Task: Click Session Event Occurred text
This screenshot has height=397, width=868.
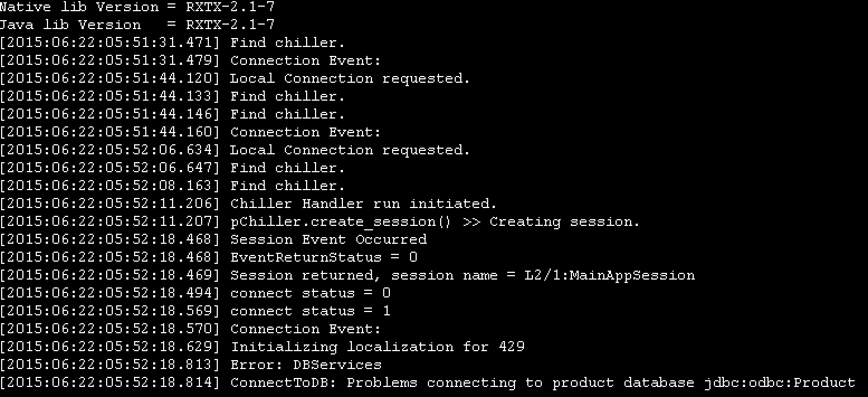Action: (328, 240)
